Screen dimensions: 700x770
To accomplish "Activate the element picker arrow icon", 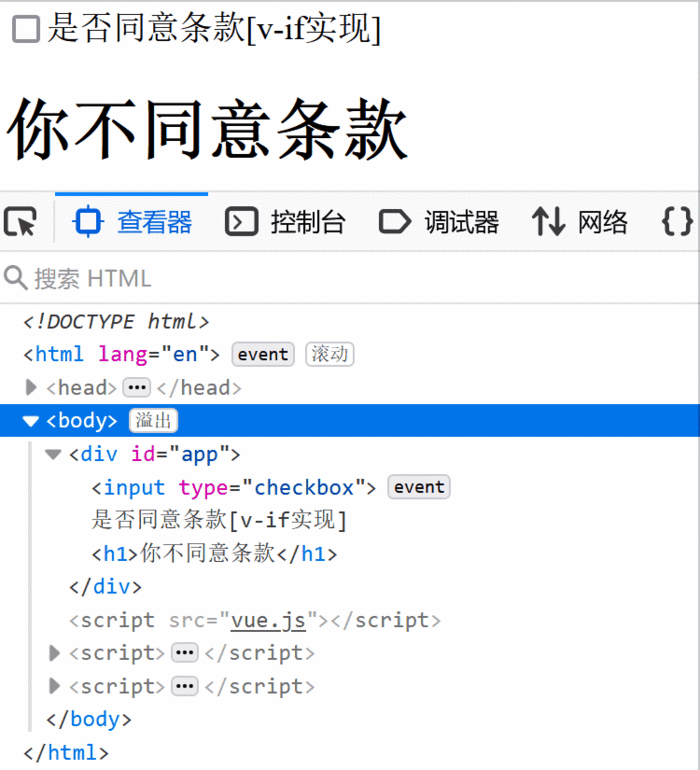I will pyautogui.click(x=21, y=222).
